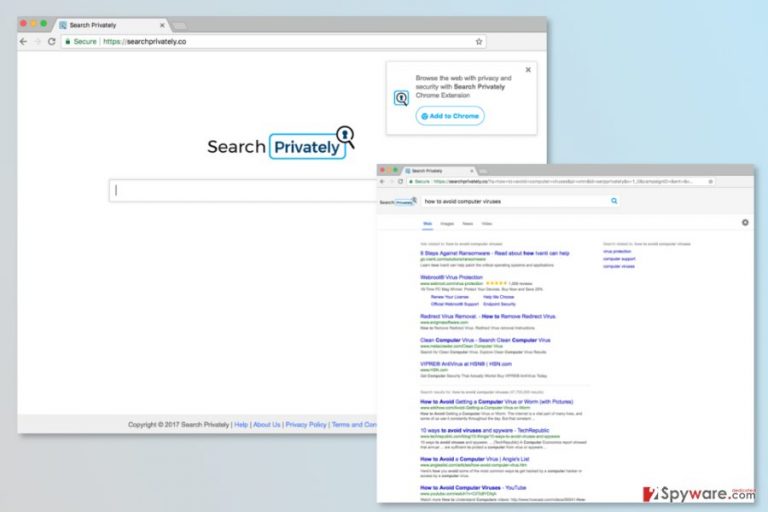Image resolution: width=768 pixels, height=512 pixels.
Task: Edit the 'how to avoid computer viruses' query field
Action: (516, 201)
